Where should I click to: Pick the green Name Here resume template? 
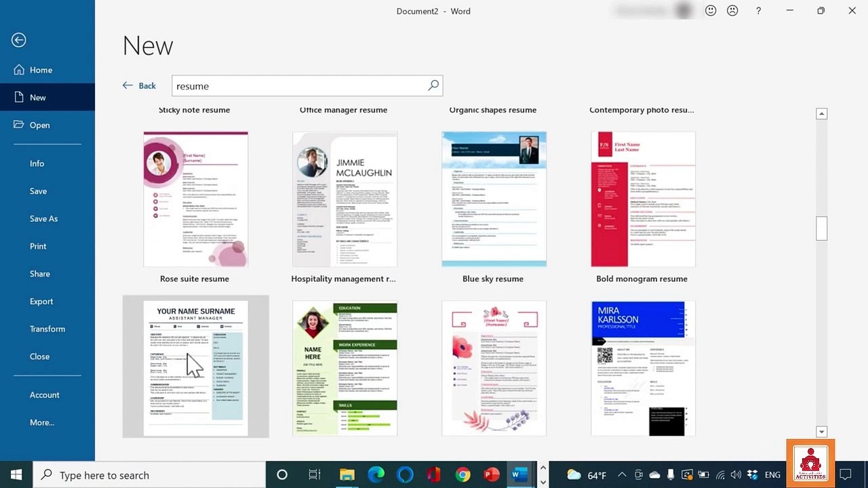tap(344, 368)
